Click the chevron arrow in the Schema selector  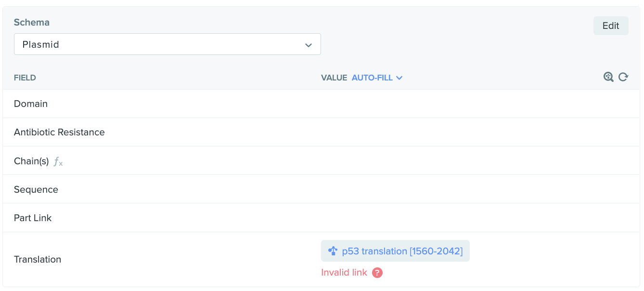click(309, 45)
